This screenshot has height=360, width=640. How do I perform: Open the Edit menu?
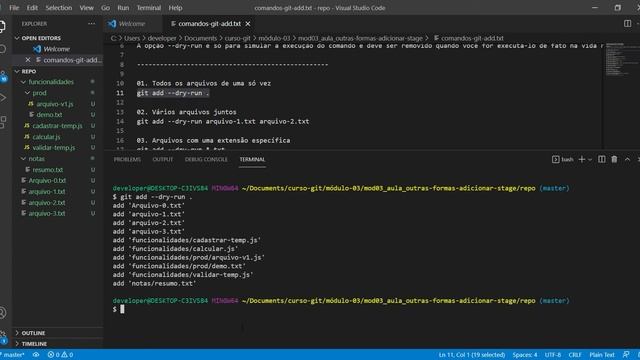click(32, 8)
